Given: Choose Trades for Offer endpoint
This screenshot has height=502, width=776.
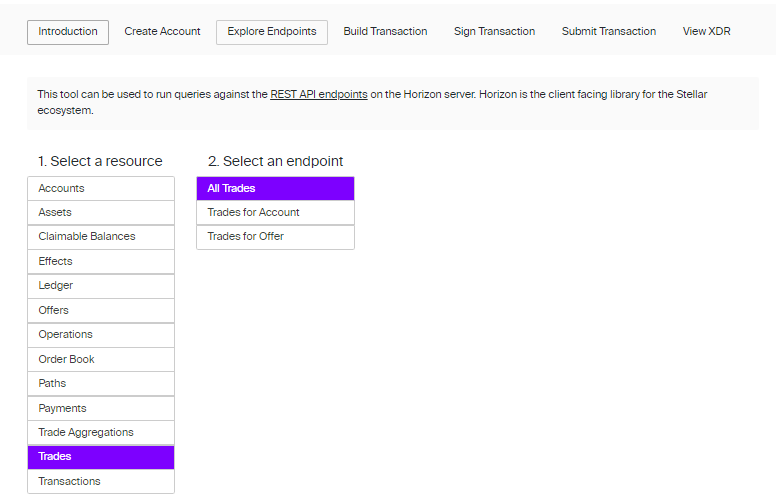Looking at the screenshot, I should [x=275, y=237].
